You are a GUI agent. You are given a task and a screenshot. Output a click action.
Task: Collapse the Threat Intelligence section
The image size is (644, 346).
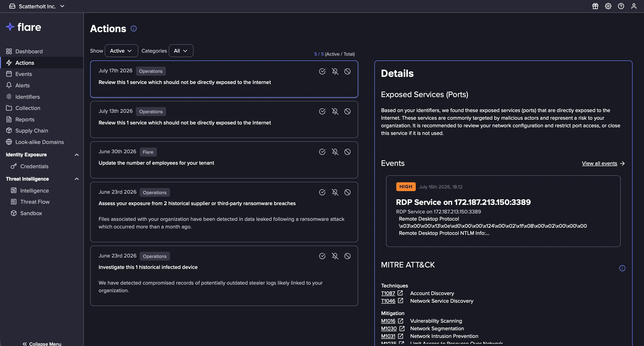(77, 179)
